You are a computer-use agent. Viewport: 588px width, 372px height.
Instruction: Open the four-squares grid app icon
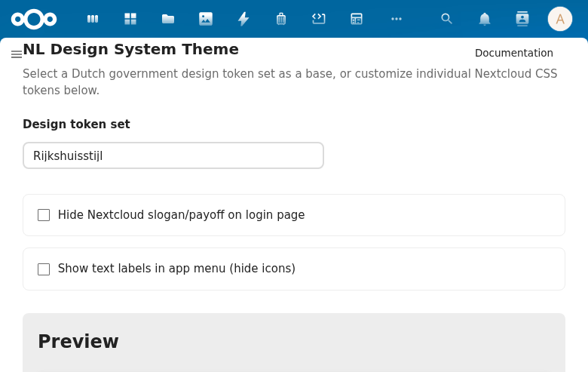coord(130,19)
